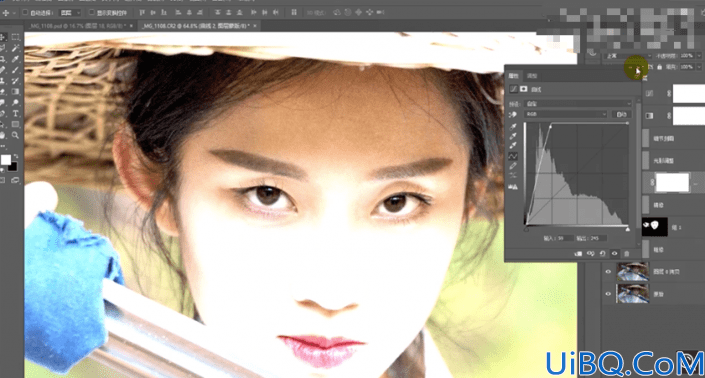Screen dimensions: 705x378
Task: Select the Zoom magnifier tool
Action: [15, 135]
